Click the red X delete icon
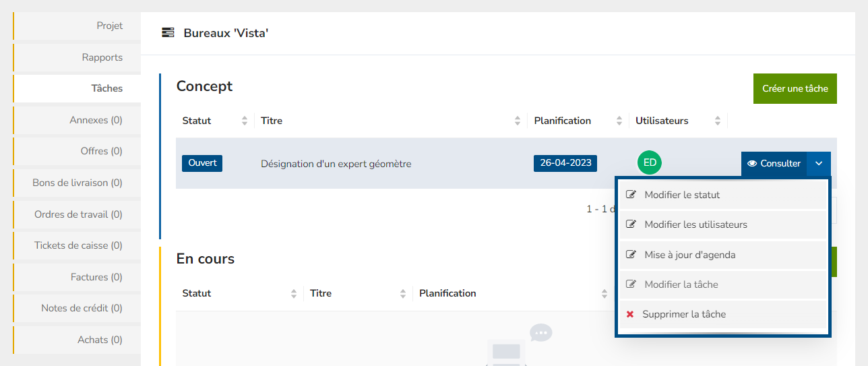868x366 pixels. pyautogui.click(x=630, y=314)
